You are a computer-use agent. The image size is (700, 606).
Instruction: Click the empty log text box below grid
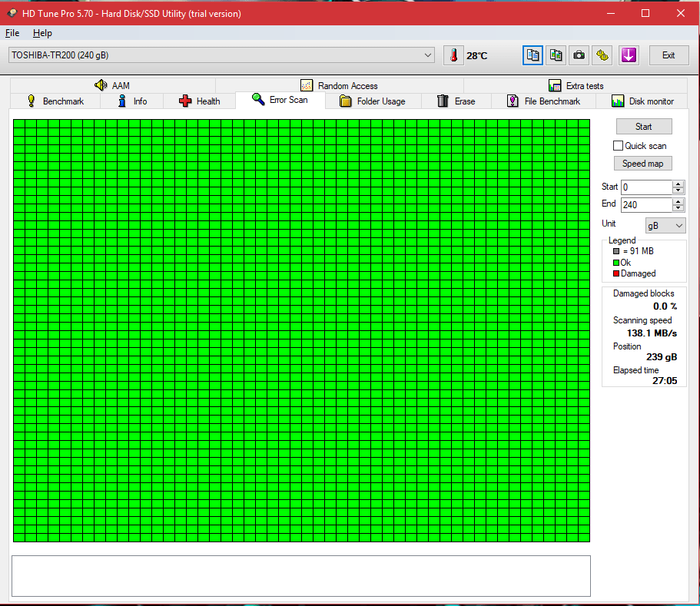(x=301, y=576)
